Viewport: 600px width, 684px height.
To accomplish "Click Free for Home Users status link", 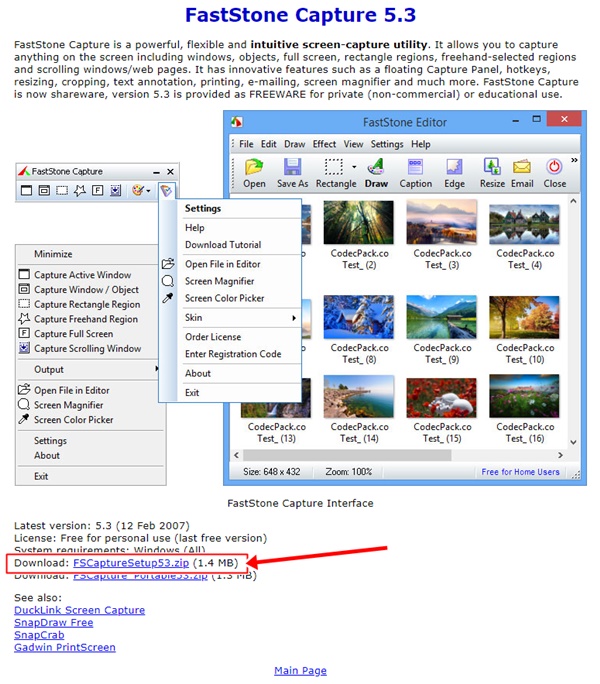I will 520,472.
